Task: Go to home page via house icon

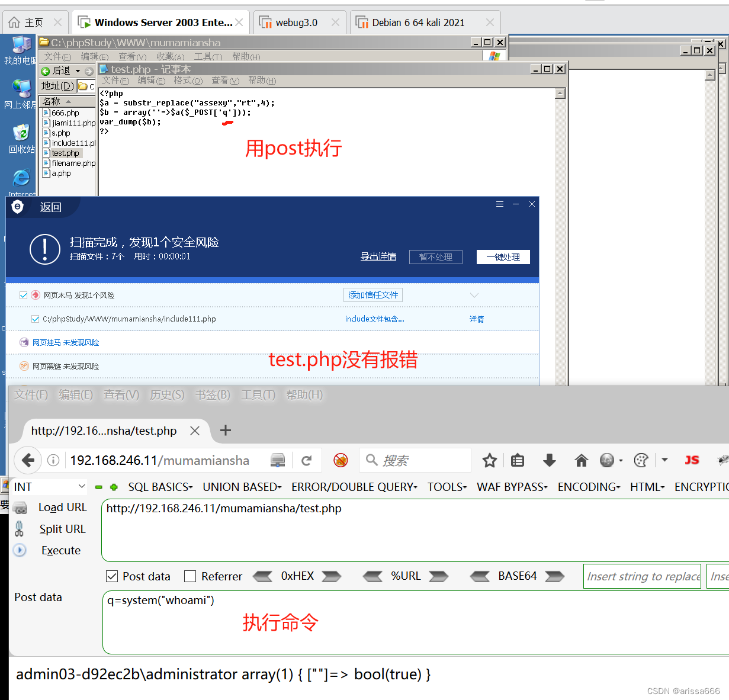Action: click(x=581, y=460)
